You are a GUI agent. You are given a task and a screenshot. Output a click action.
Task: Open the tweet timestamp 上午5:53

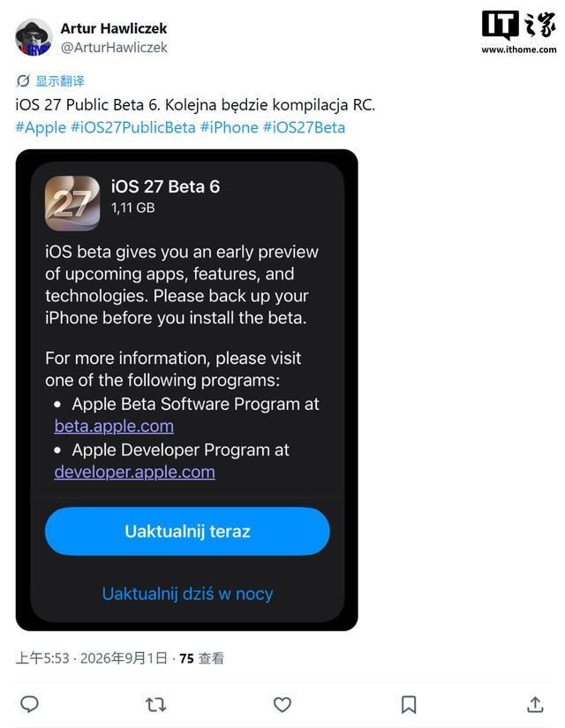coord(42,658)
